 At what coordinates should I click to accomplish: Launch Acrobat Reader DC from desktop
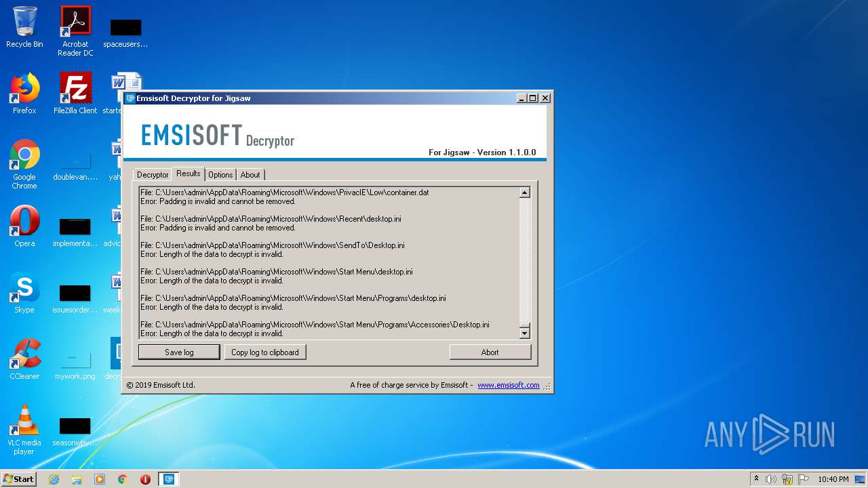click(x=75, y=30)
